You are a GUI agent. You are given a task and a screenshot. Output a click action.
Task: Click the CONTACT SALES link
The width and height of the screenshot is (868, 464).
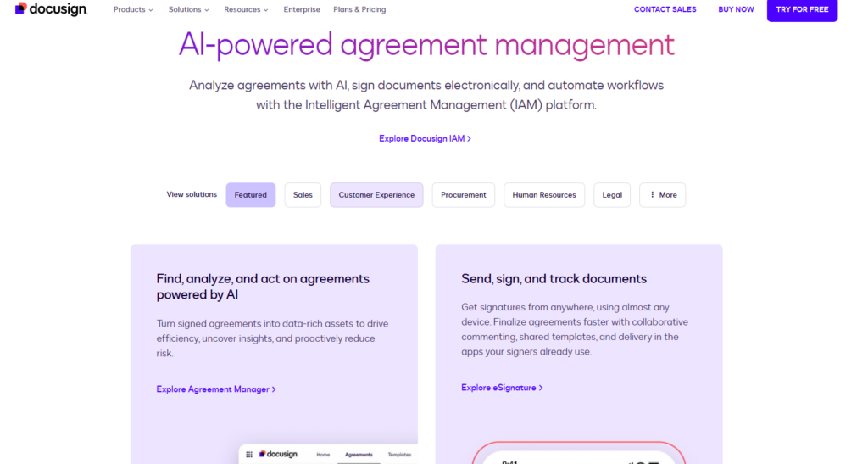click(x=665, y=9)
